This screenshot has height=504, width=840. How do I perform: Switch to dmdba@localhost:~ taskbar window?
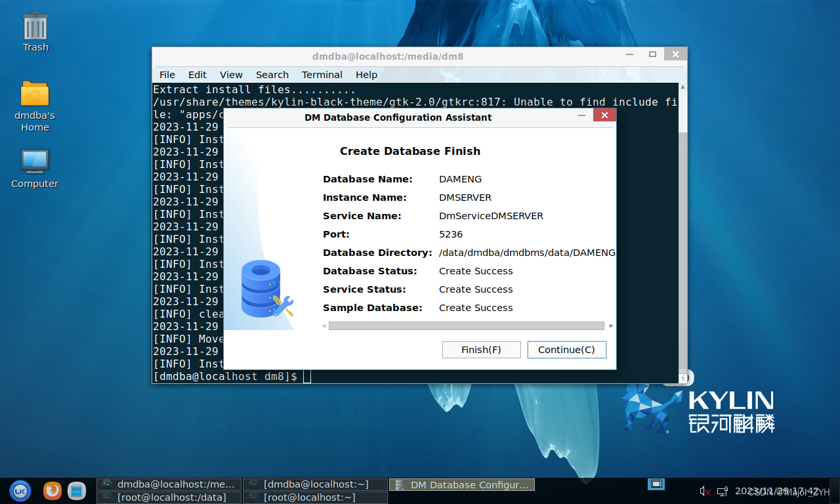point(315,484)
